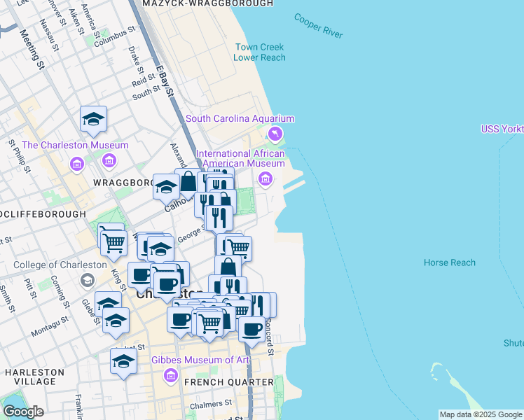The image size is (524, 420).
Task: Open the International African American Museum pin
Action: [266, 179]
